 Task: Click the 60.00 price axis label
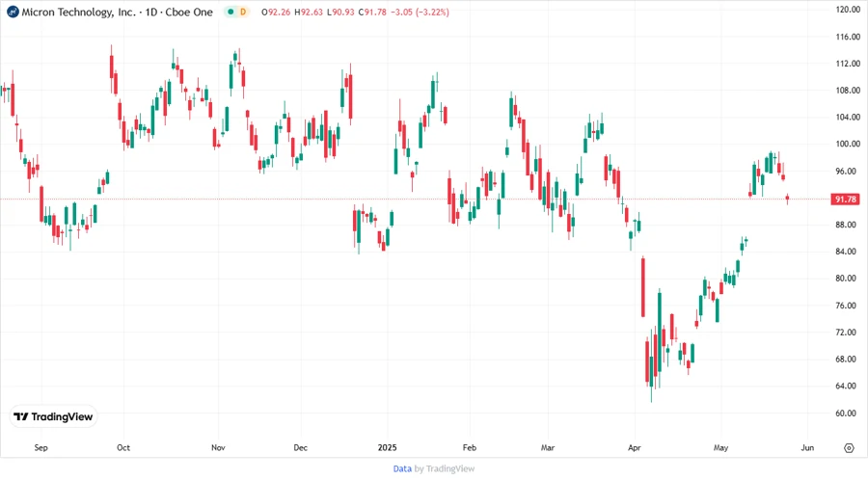click(x=848, y=413)
